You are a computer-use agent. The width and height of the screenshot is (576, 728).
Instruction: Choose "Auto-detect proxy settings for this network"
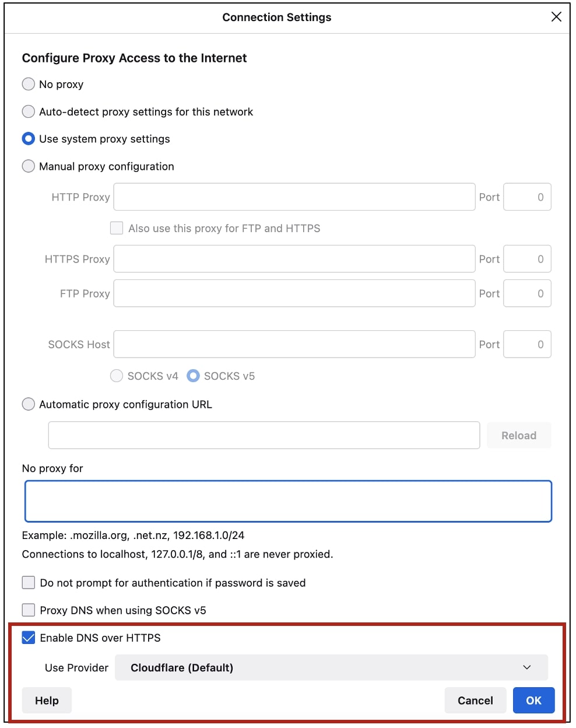(28, 111)
